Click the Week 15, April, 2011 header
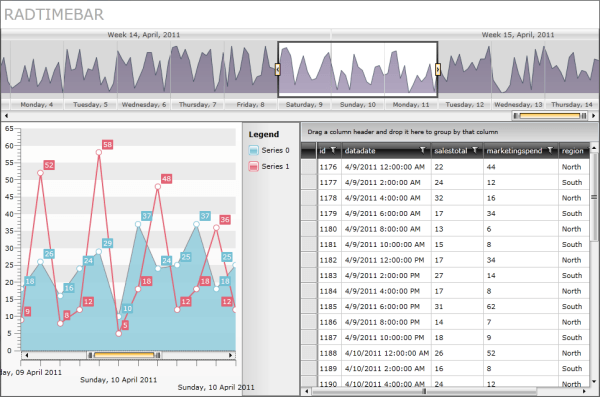This screenshot has height=397, width=600. click(x=518, y=34)
